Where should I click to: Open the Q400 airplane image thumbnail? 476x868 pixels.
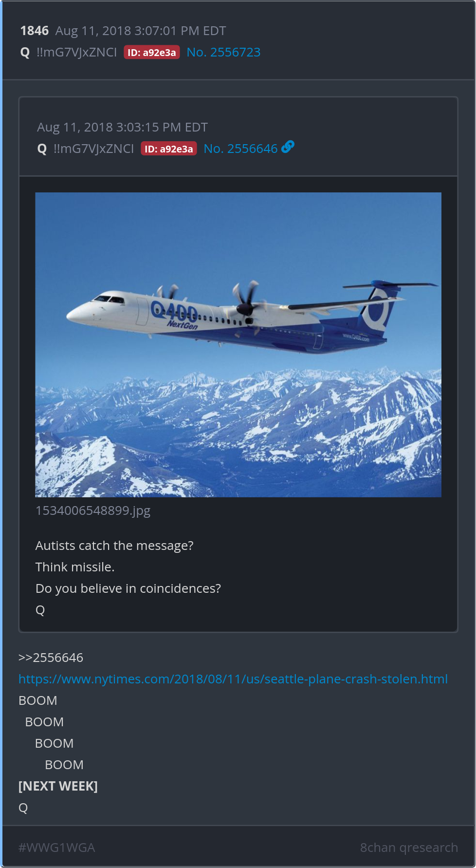[x=238, y=345]
